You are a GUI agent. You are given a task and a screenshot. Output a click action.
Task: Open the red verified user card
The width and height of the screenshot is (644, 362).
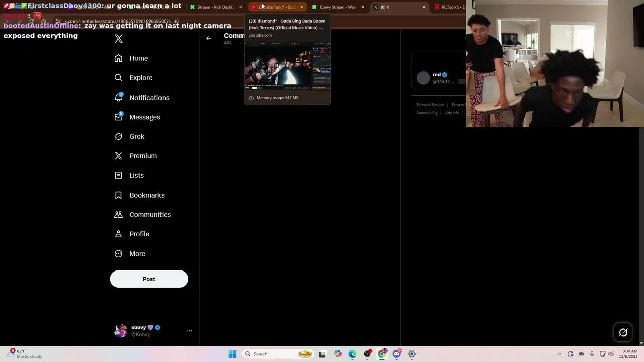[439, 78]
